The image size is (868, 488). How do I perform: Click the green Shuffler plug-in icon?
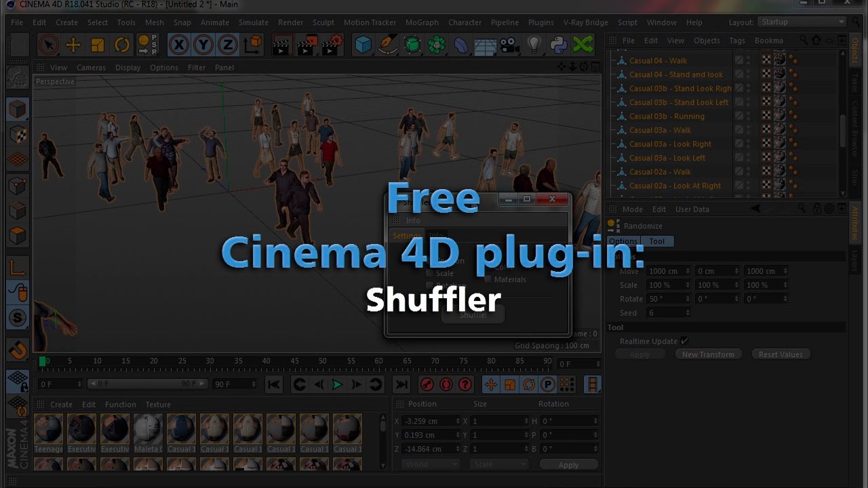(x=583, y=45)
